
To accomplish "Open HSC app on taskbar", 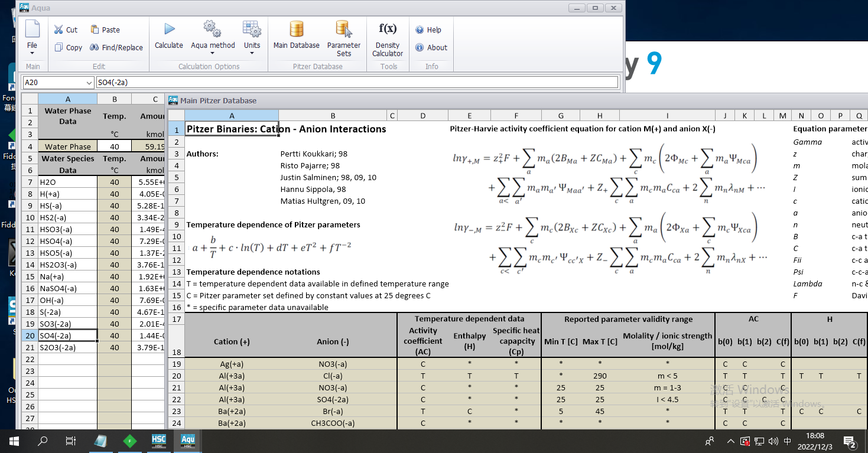I will (x=158, y=441).
